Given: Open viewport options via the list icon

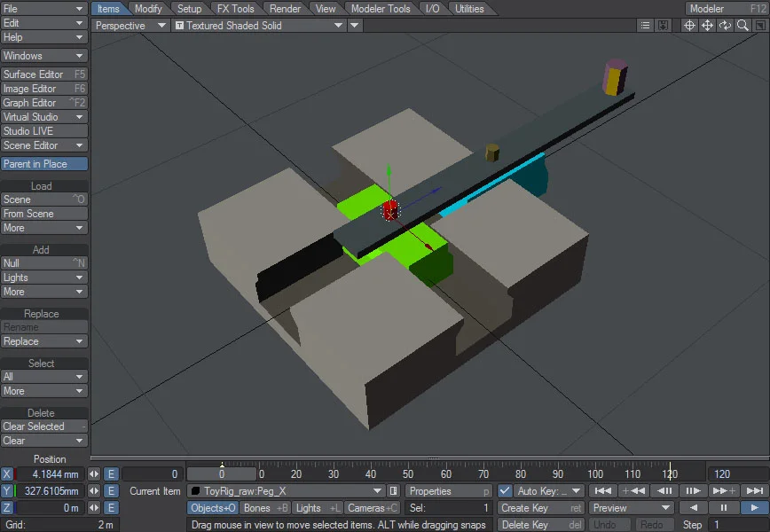Looking at the screenshot, I should pos(645,25).
